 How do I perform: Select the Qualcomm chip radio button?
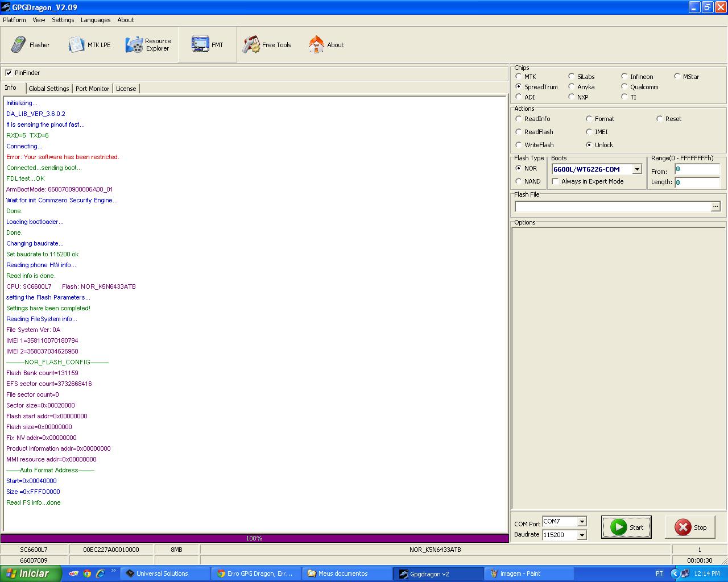624,86
